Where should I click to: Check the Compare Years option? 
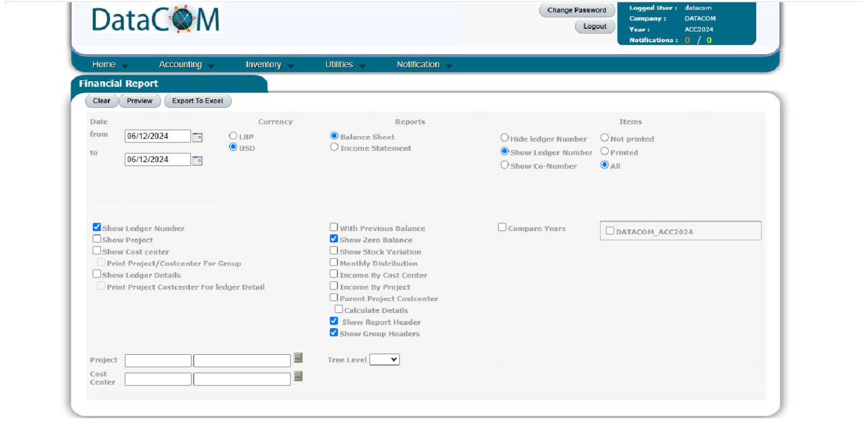pos(502,227)
